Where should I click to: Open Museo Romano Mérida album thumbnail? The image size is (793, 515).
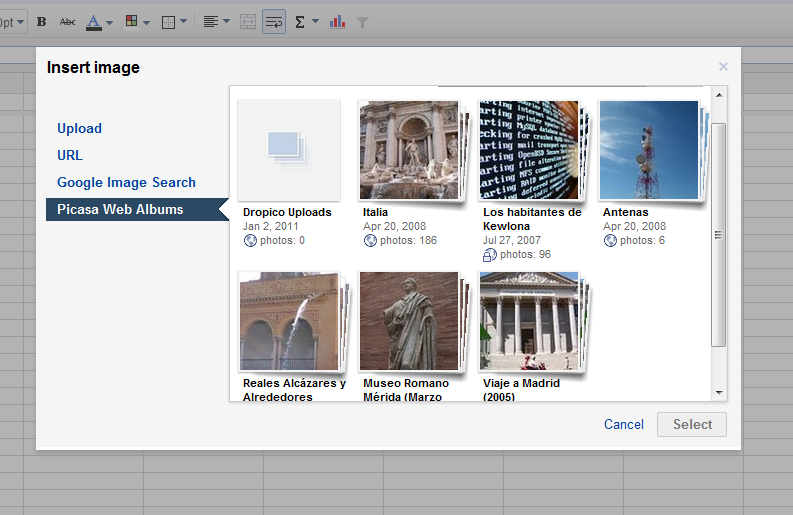coord(411,321)
